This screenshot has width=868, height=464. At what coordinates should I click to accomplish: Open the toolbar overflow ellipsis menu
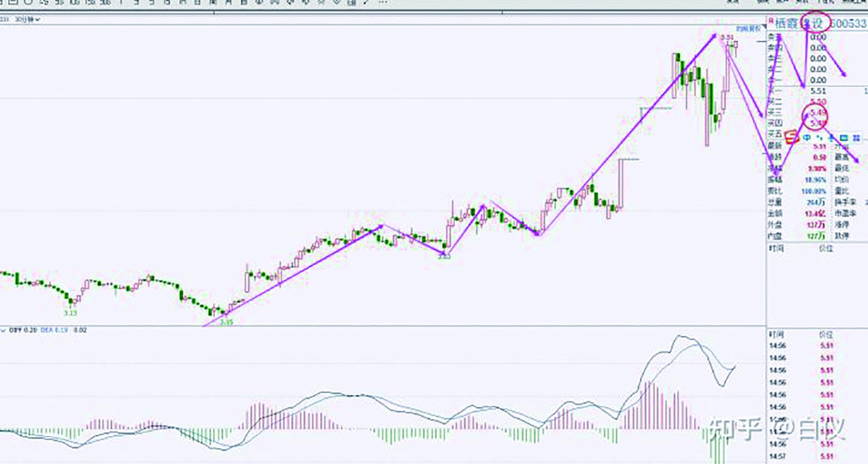(x=382, y=3)
